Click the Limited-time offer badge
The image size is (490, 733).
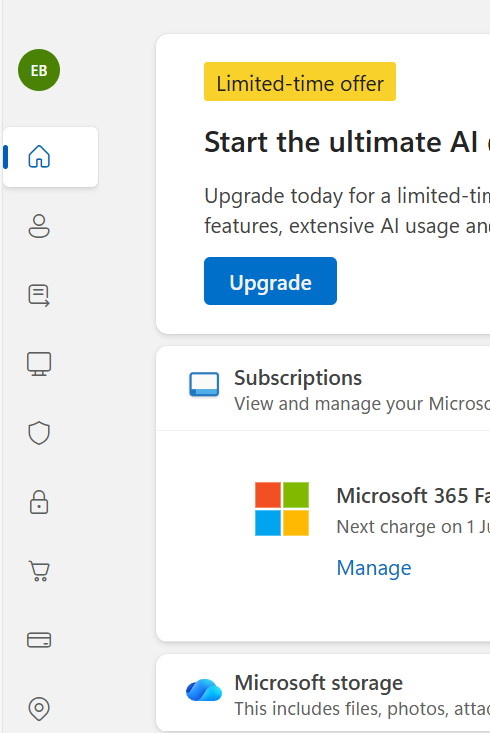click(x=300, y=81)
